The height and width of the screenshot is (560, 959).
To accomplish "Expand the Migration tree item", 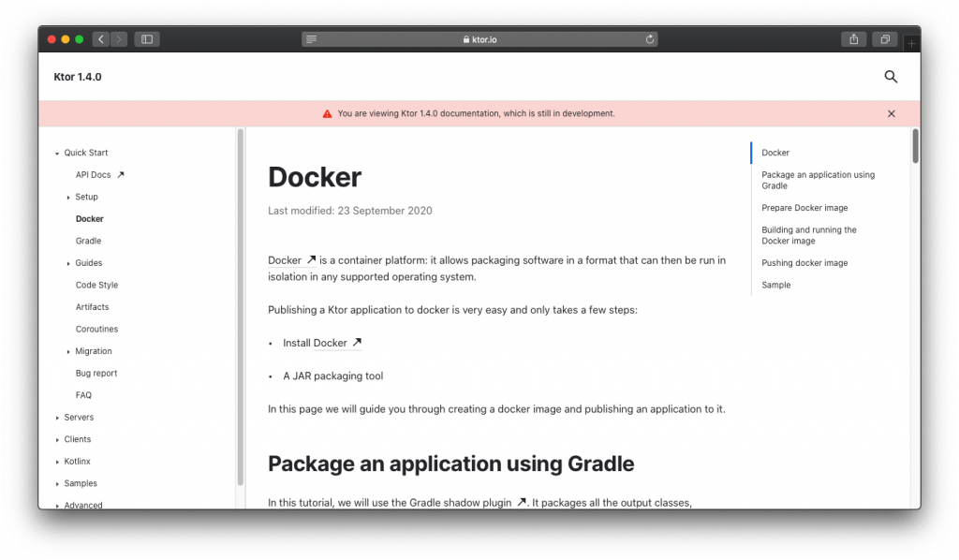I will (x=68, y=351).
